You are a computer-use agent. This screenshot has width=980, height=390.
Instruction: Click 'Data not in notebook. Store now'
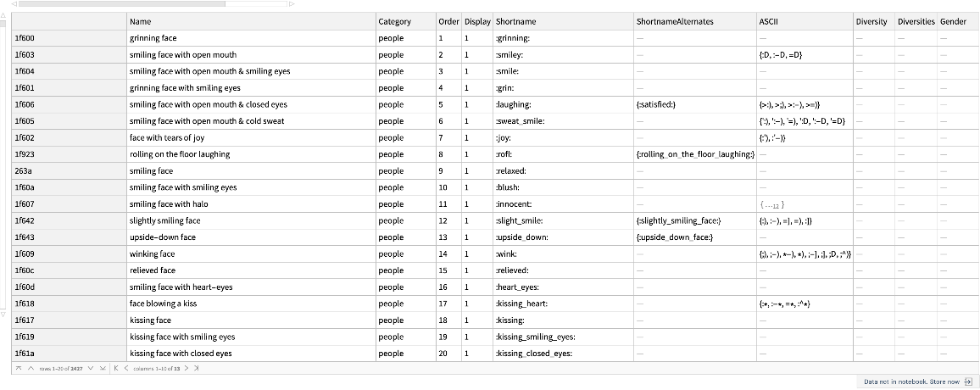click(911, 382)
